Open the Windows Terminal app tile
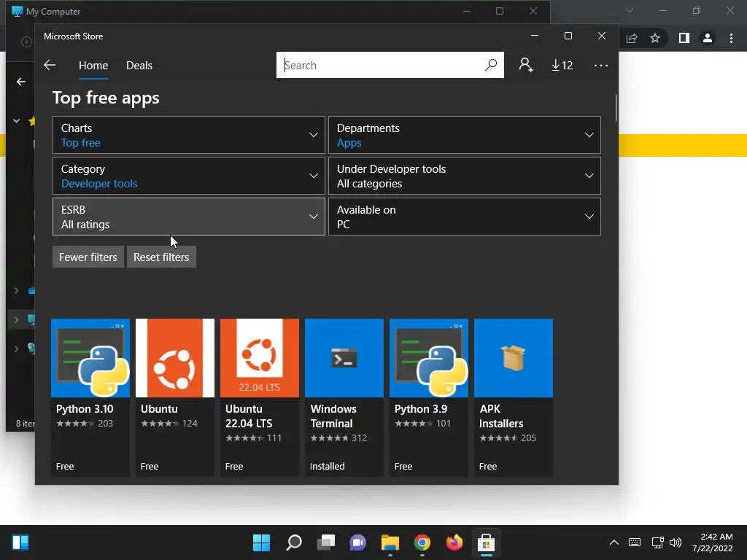The width and height of the screenshot is (747, 560). 344,397
